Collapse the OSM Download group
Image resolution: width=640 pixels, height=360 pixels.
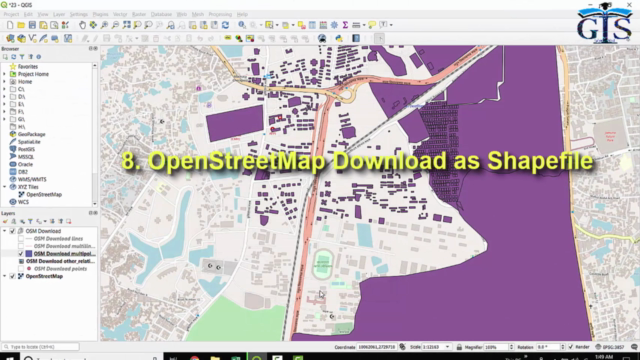click(x=4, y=231)
